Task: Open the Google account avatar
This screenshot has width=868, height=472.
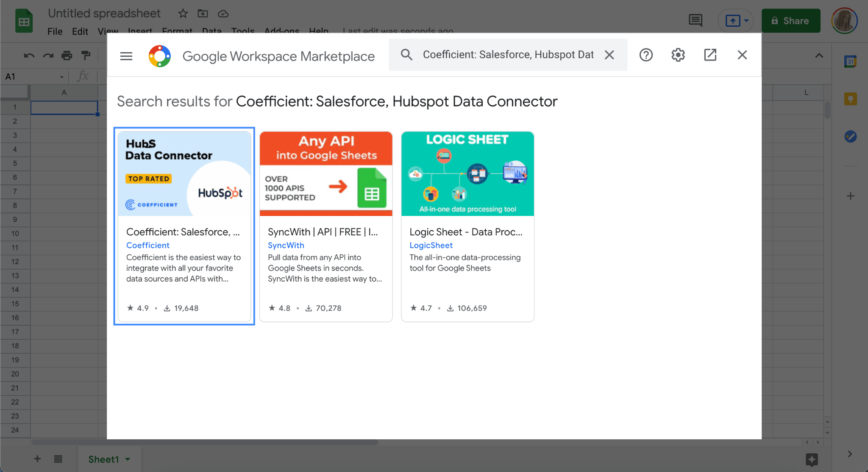Action: coord(844,20)
